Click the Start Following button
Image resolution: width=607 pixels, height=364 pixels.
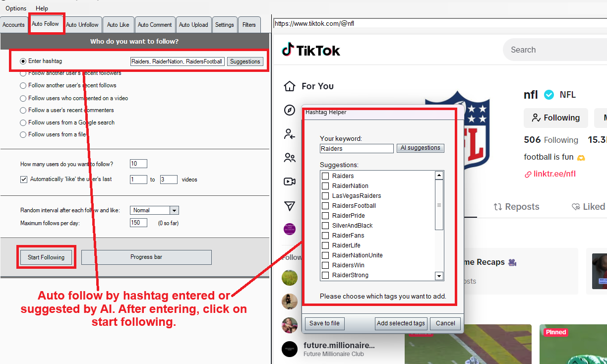coord(46,257)
